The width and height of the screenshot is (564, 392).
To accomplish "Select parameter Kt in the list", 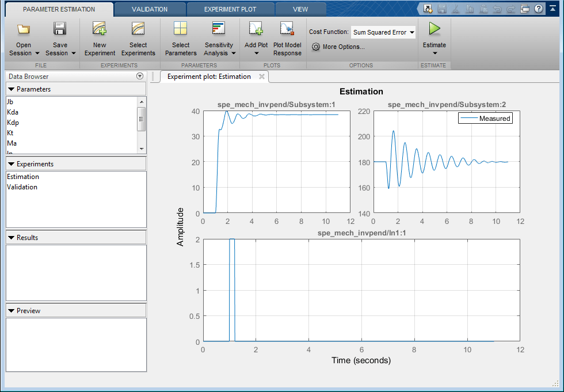I will tap(72, 133).
